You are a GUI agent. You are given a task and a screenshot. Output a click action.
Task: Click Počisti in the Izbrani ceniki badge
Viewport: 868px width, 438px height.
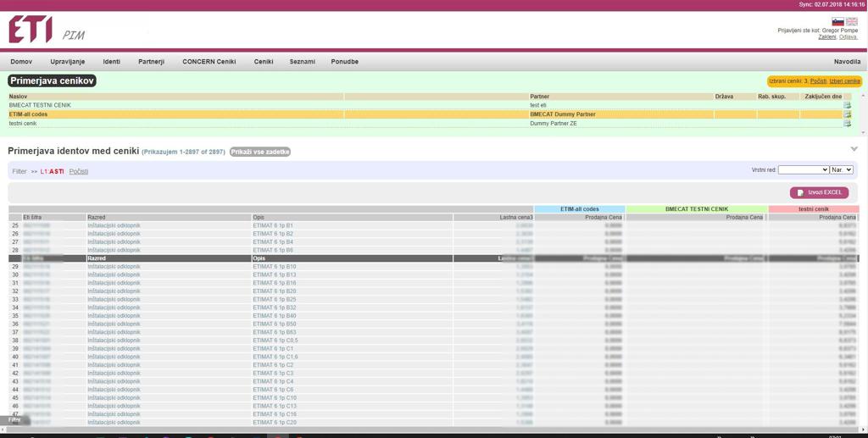pyautogui.click(x=818, y=81)
